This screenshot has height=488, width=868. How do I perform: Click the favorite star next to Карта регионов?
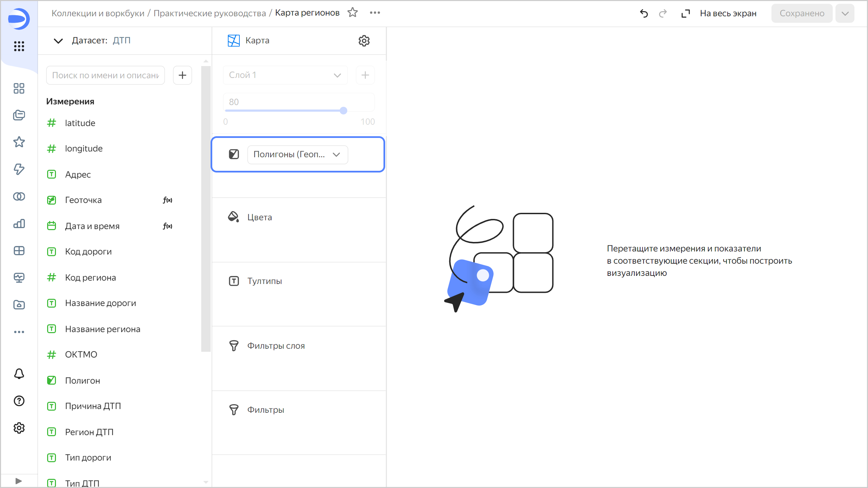click(353, 13)
